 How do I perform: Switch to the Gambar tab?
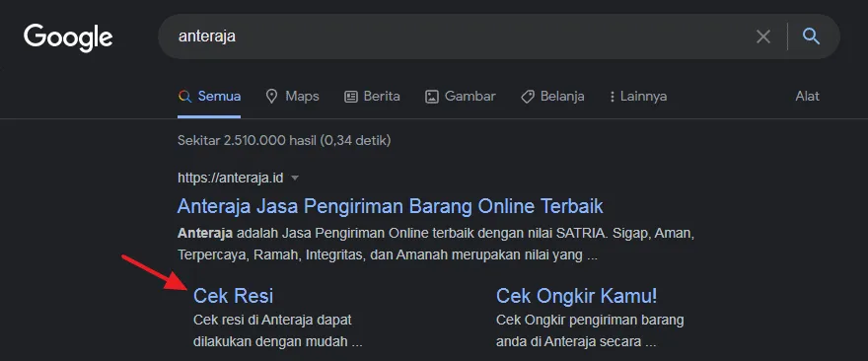point(460,97)
